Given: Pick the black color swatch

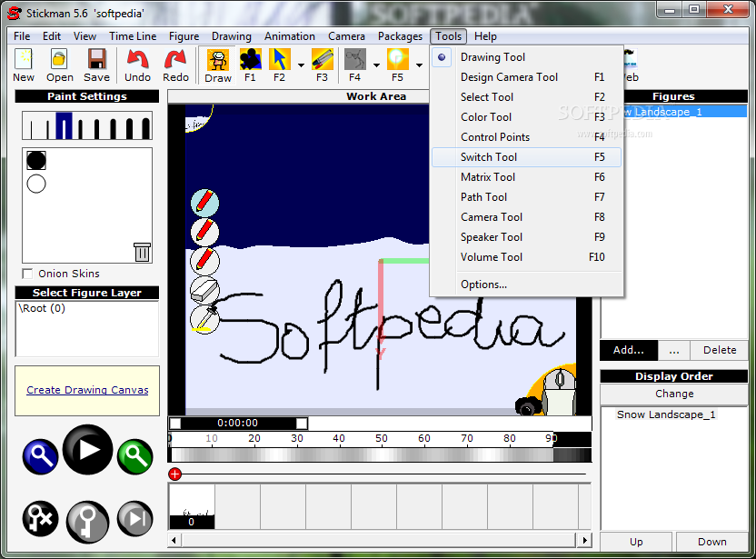Looking at the screenshot, I should (36, 161).
